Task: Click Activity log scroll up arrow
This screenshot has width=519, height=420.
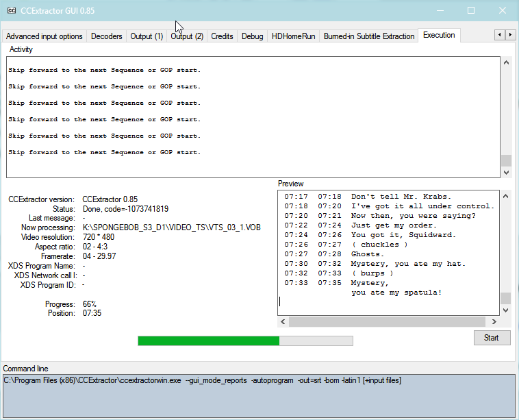Action: 506,62
